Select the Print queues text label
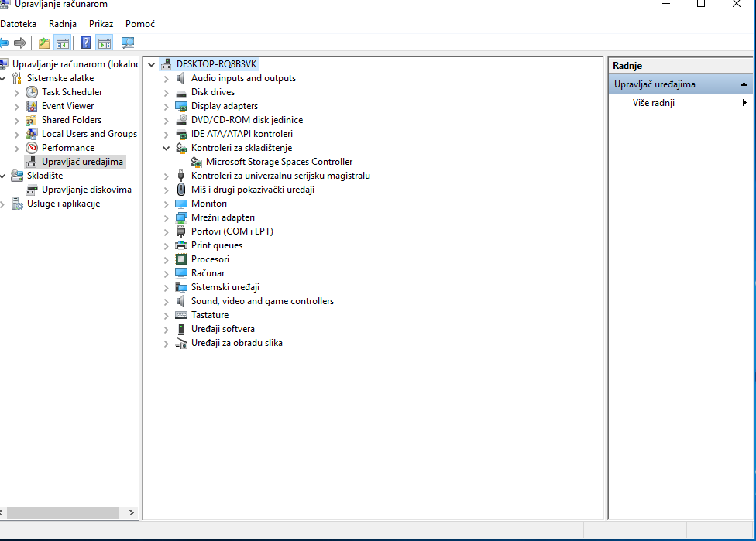 click(x=217, y=245)
